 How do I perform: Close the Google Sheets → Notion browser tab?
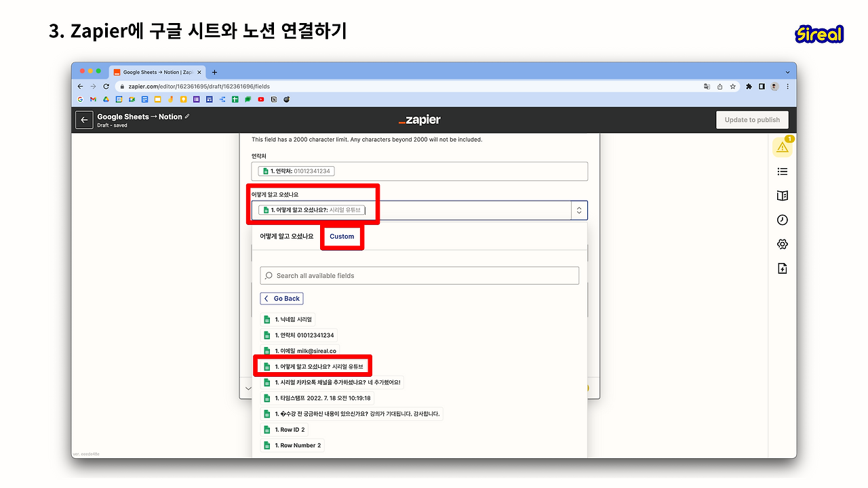(199, 72)
